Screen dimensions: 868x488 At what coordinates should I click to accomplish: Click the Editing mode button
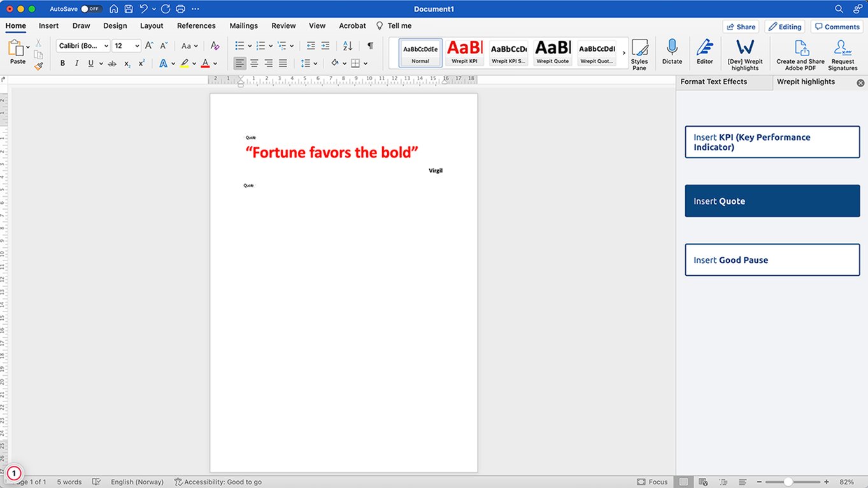point(785,27)
